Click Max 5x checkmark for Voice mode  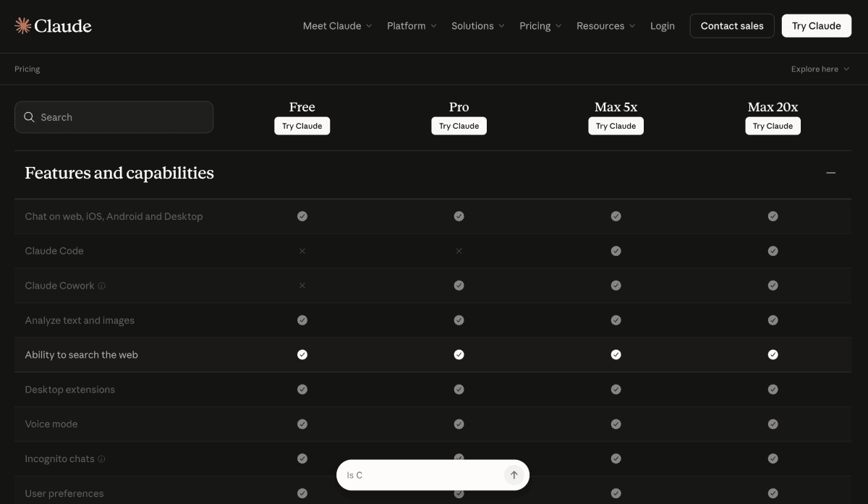point(616,424)
